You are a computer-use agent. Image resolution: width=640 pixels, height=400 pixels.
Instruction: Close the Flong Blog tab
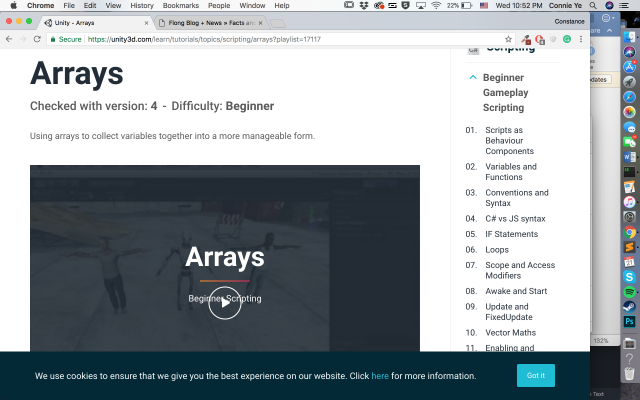pyautogui.click(x=260, y=23)
